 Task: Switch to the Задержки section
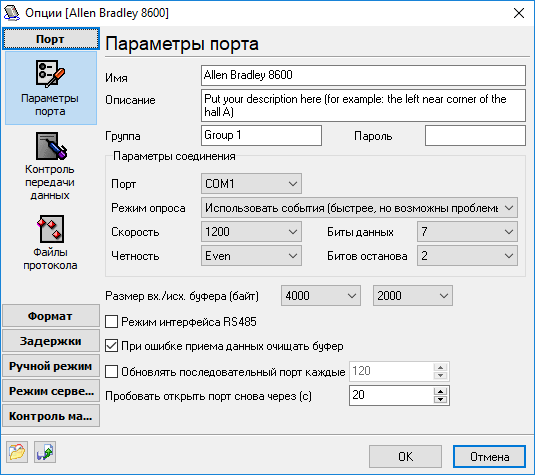[x=50, y=341]
